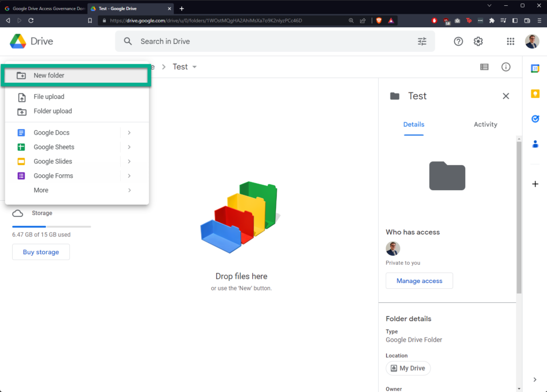Open the Google apps grid
The width and height of the screenshot is (547, 392).
tap(511, 41)
